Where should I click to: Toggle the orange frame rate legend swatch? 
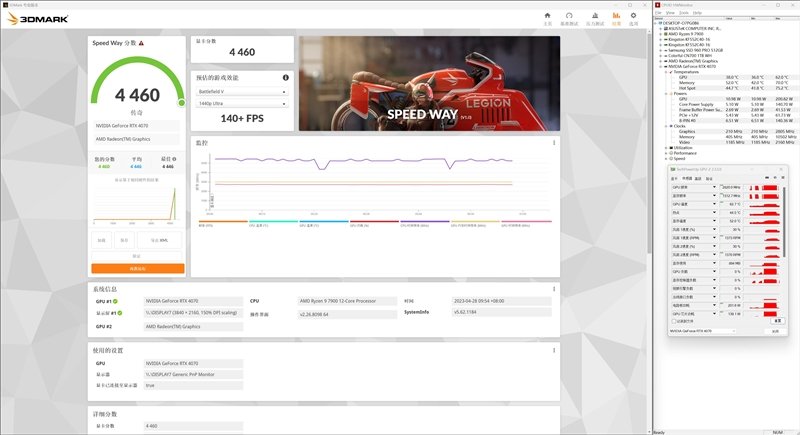tap(222, 221)
